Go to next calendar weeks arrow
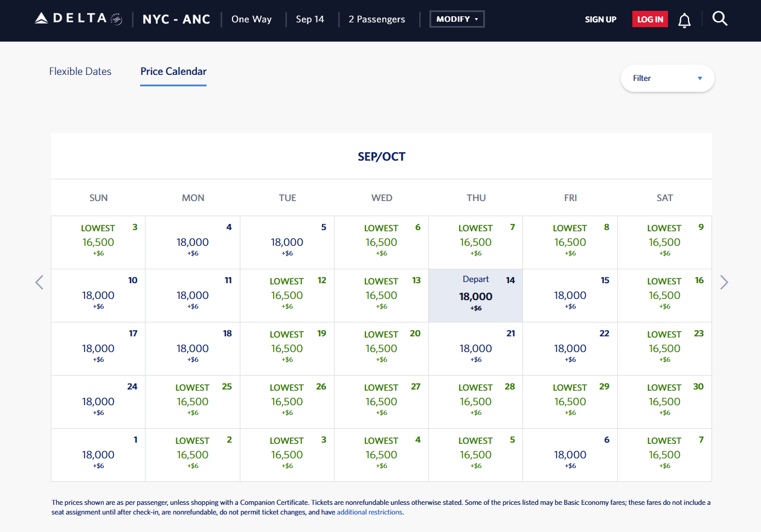This screenshot has width=761, height=532. pos(724,282)
